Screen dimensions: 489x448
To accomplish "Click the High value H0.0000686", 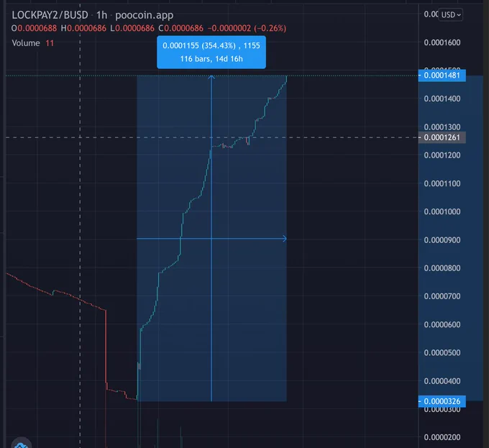I will [83, 28].
